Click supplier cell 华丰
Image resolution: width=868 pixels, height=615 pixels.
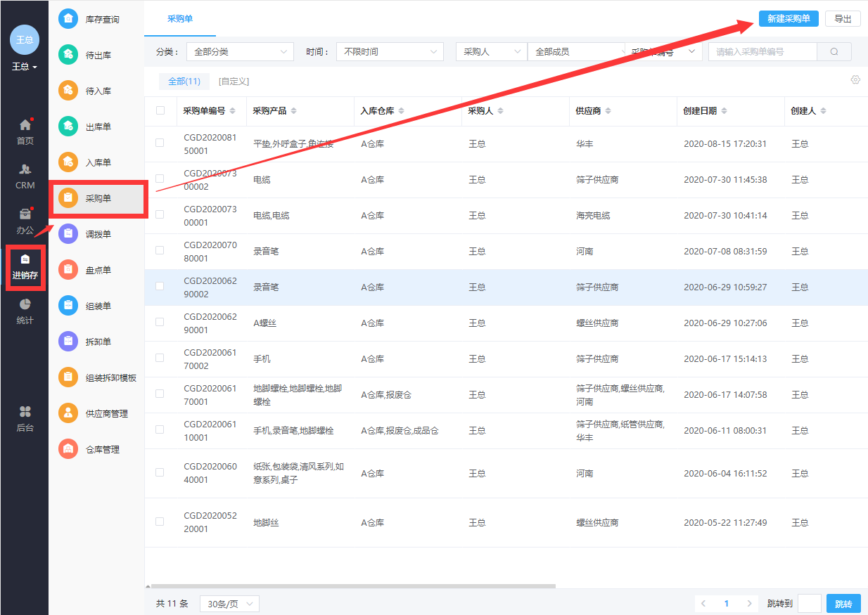(x=585, y=144)
